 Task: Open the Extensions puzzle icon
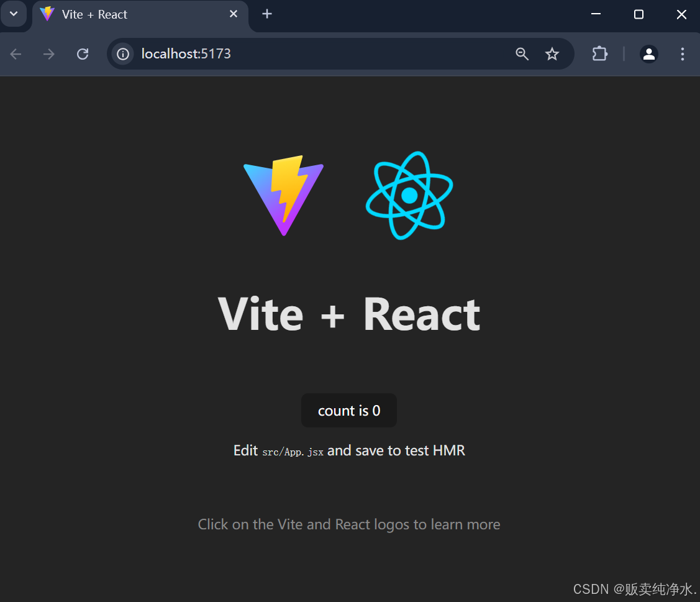tap(599, 54)
